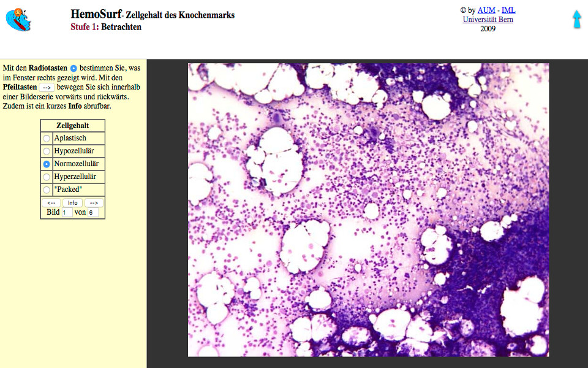Click the current Bild number field
588x368 pixels.
tap(67, 212)
